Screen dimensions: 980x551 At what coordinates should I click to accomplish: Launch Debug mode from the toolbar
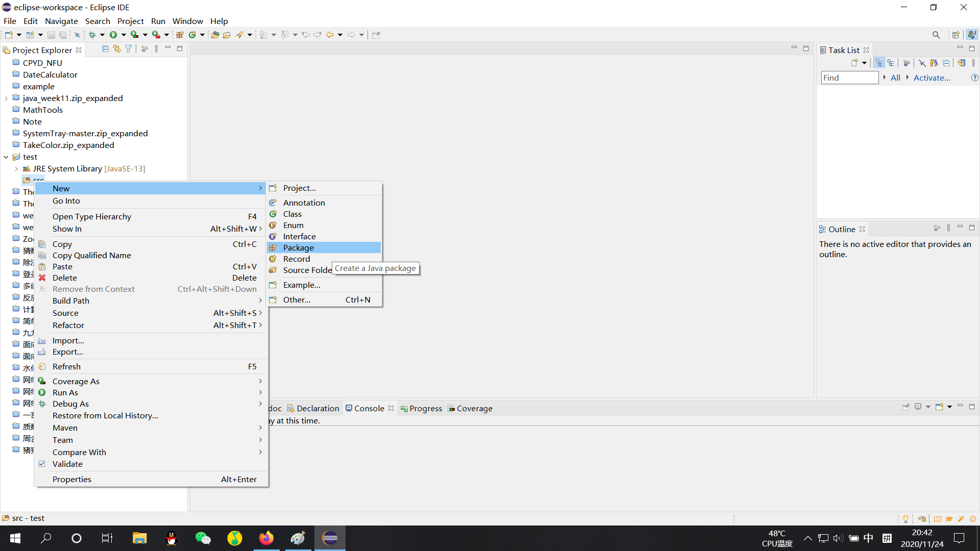93,34
